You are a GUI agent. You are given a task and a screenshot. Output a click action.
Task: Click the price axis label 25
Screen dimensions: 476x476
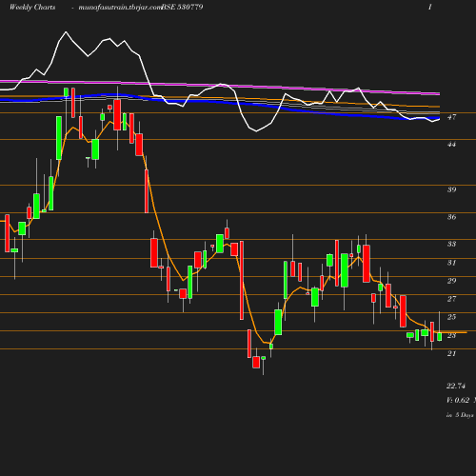click(x=451, y=317)
